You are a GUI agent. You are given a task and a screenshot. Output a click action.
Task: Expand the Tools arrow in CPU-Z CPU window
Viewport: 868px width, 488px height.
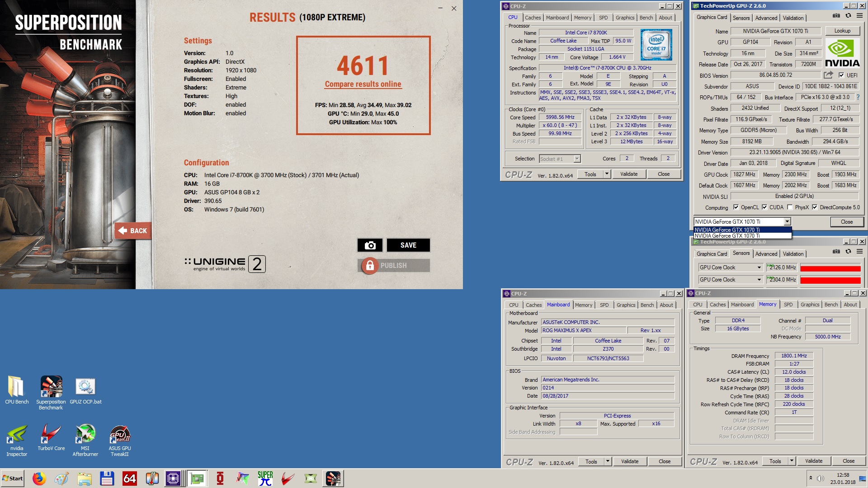click(607, 174)
